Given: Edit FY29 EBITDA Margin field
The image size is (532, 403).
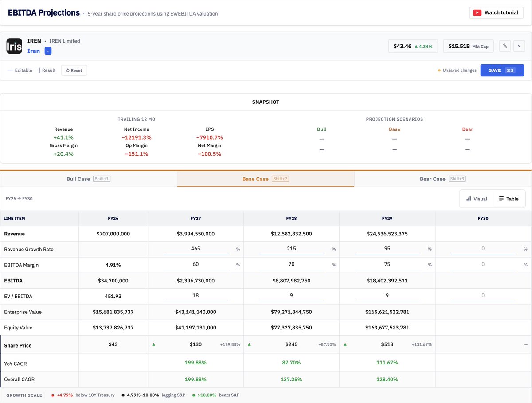Looking at the screenshot, I should [x=387, y=264].
